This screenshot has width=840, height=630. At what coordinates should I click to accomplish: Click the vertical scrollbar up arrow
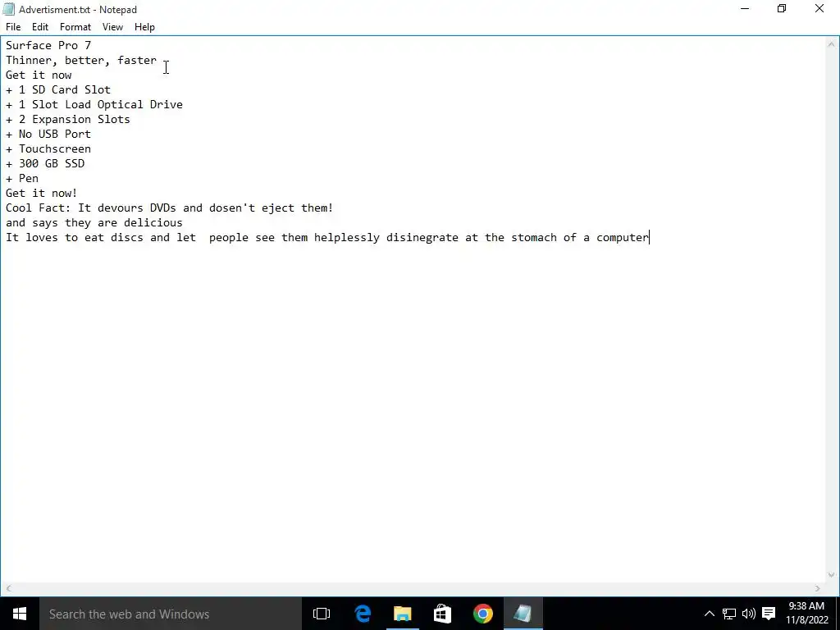pyautogui.click(x=832, y=44)
